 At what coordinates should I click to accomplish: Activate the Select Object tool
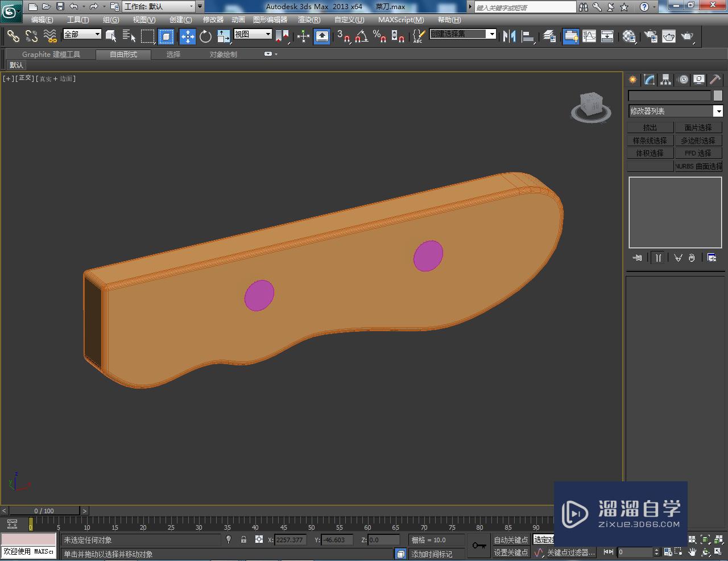[x=111, y=36]
